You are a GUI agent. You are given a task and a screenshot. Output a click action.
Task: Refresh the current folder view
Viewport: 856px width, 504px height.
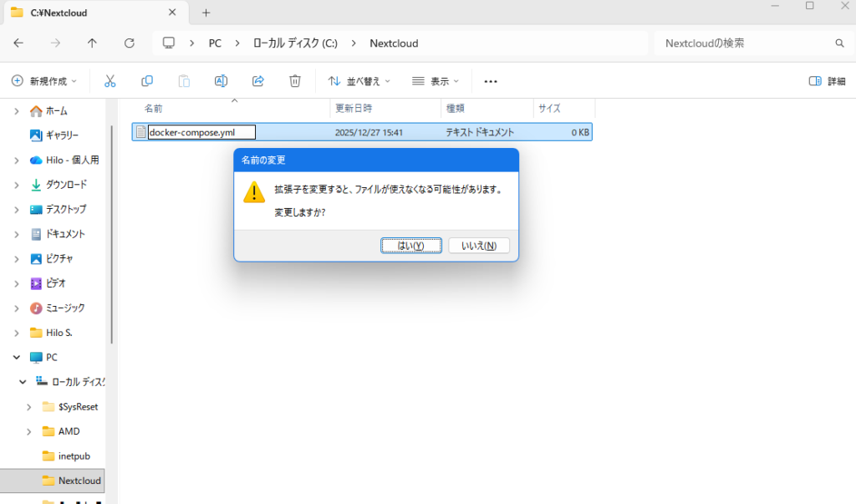(129, 43)
